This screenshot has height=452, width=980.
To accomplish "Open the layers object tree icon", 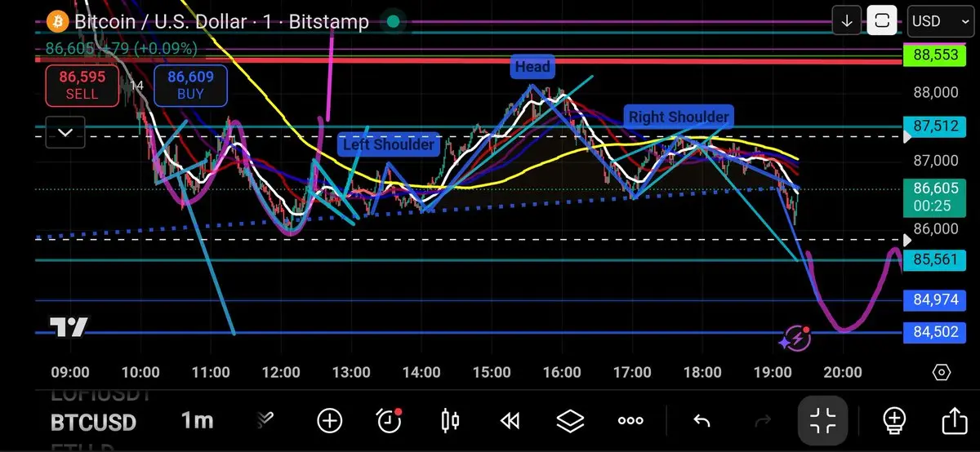I will click(570, 421).
